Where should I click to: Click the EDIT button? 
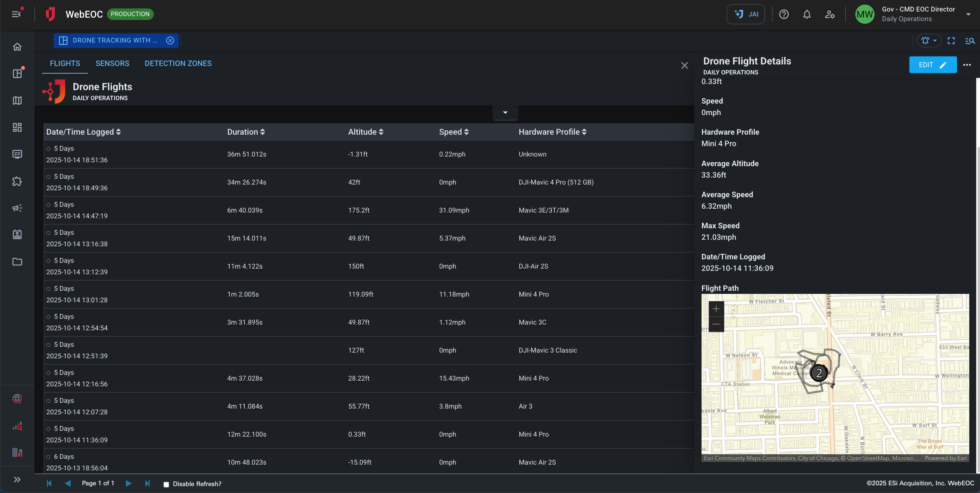pyautogui.click(x=932, y=65)
